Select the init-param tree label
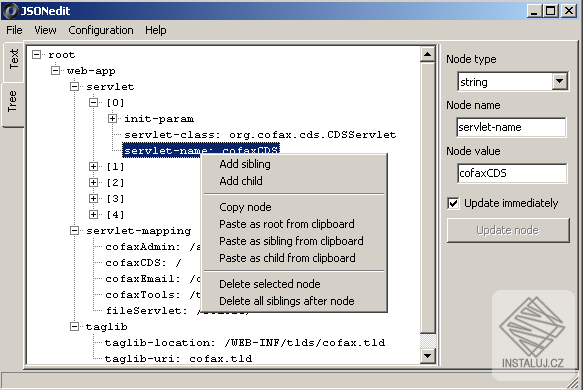 159,119
